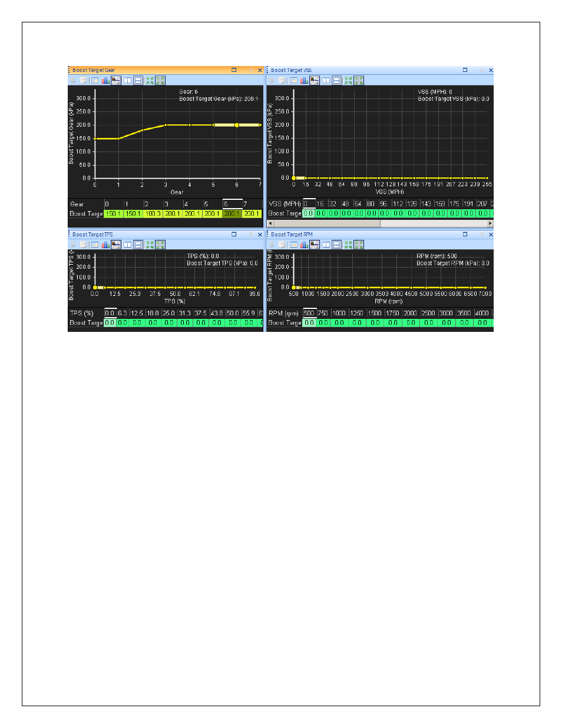
Task: Click the link icon in Boost Target Gear toolbar
Action: tap(72, 80)
